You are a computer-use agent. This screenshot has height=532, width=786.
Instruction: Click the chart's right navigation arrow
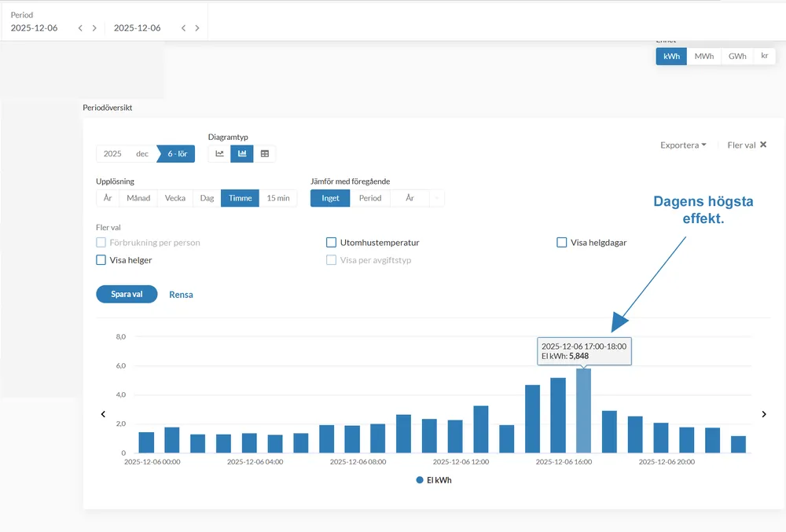[x=763, y=414]
